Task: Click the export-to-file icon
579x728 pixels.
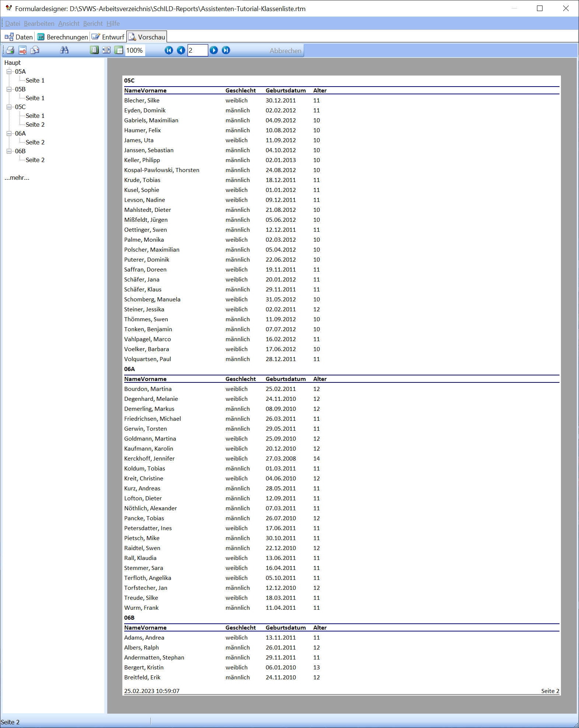Action: coord(22,50)
